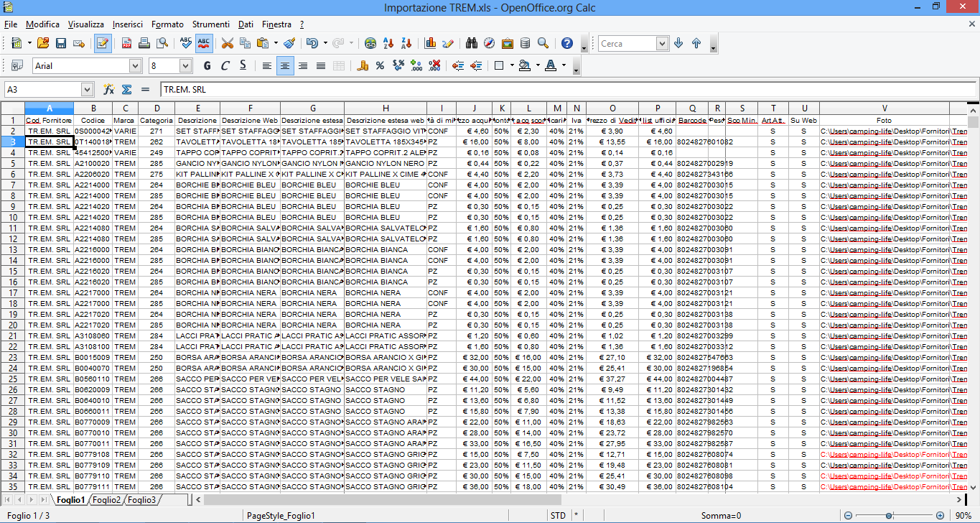Open the Arial font name dropdown
980x523 pixels.
tap(135, 66)
